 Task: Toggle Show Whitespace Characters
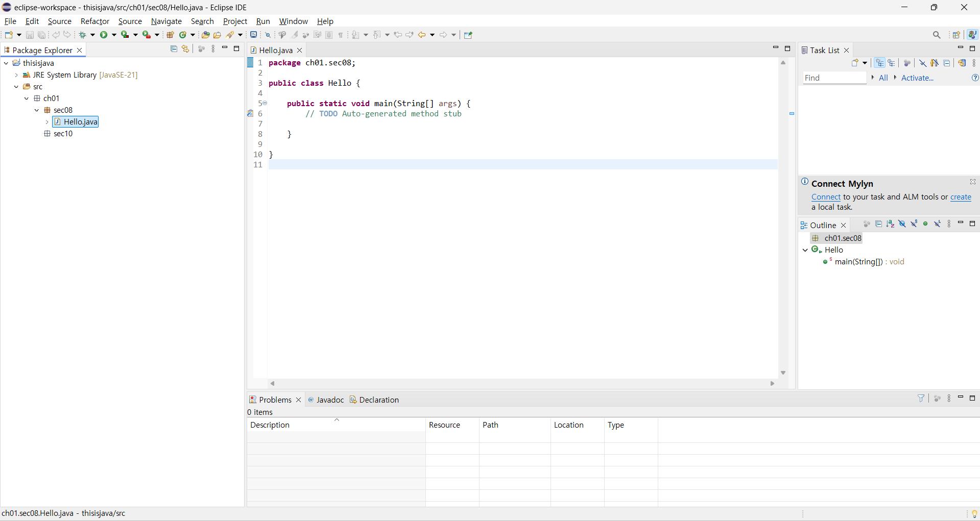[341, 35]
